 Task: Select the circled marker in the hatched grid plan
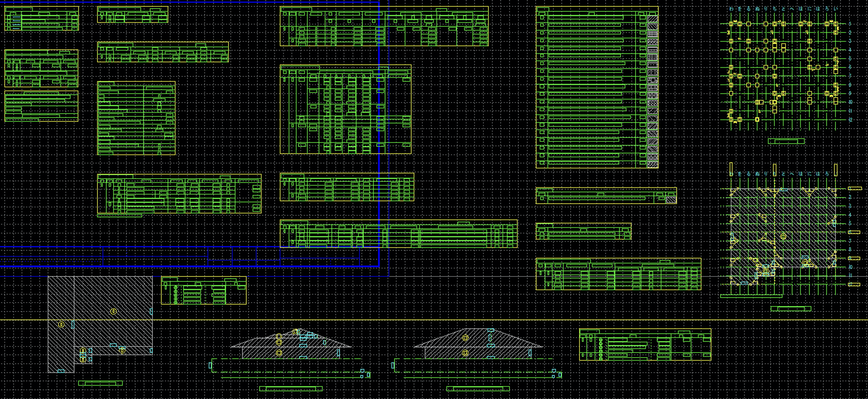tap(783, 237)
